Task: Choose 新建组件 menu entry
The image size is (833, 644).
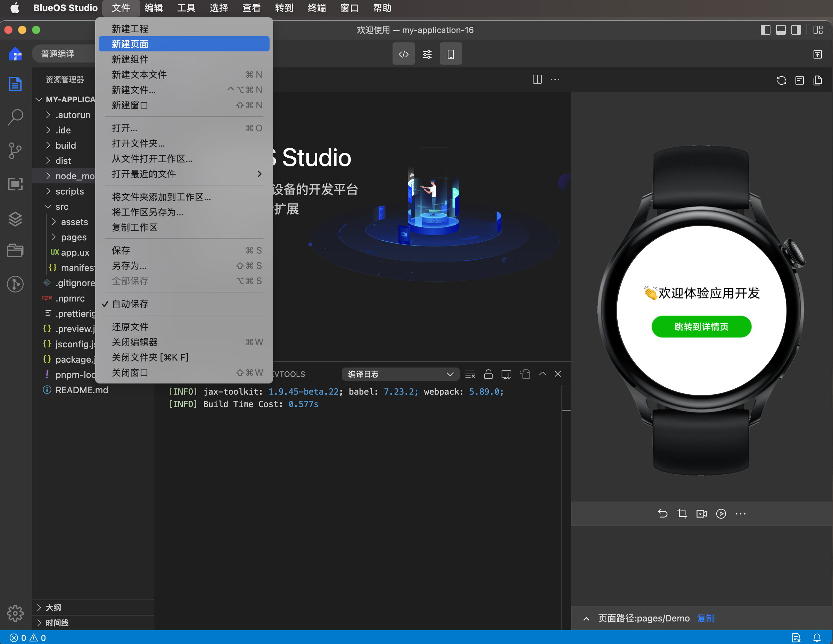Action: 184,59
